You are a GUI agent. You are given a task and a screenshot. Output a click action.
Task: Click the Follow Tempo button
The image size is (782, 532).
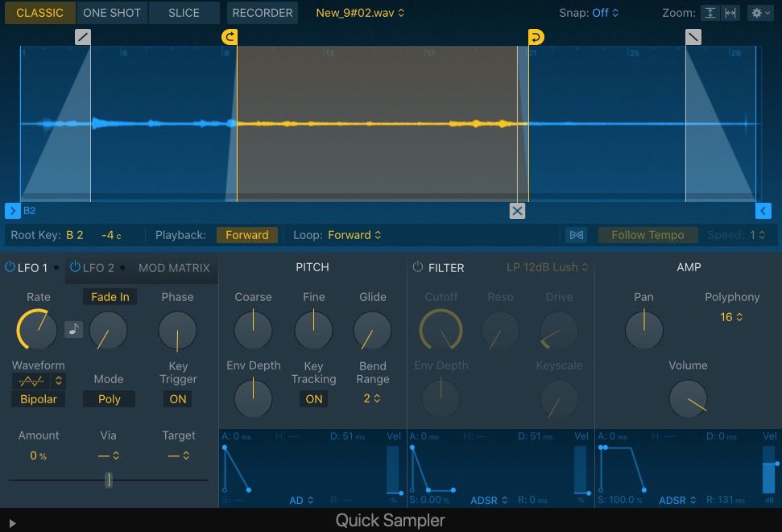pyautogui.click(x=648, y=235)
